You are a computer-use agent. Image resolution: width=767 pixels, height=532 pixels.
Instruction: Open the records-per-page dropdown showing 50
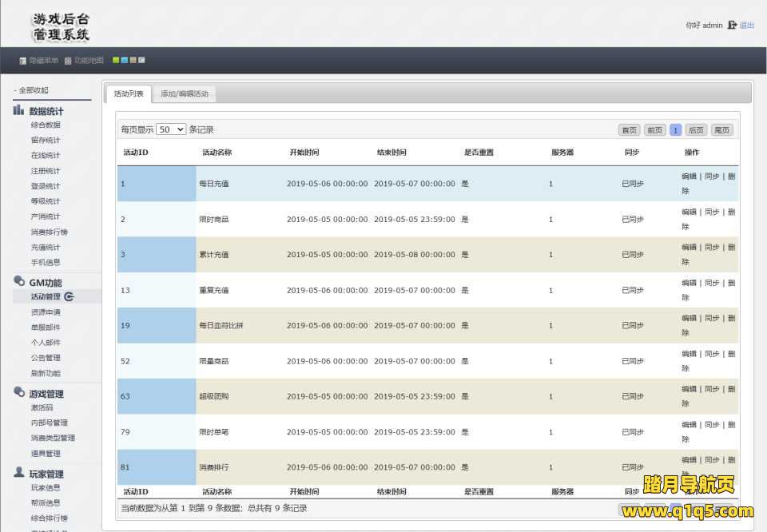click(171, 129)
